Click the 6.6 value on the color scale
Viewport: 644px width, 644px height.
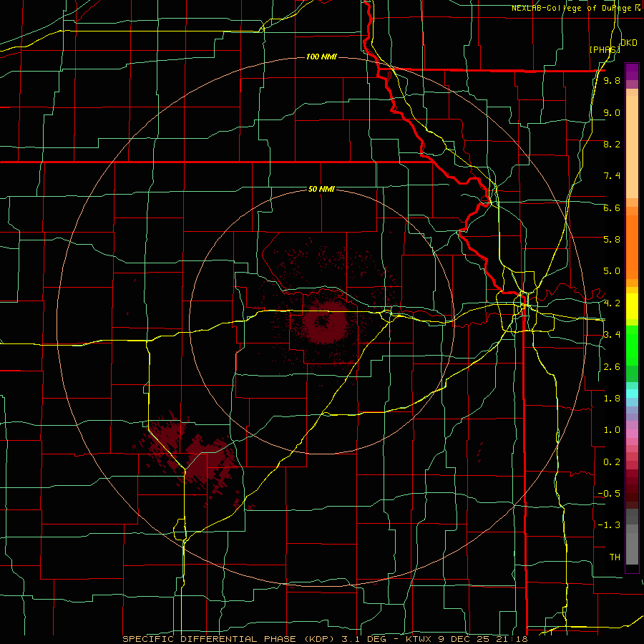coord(612,208)
